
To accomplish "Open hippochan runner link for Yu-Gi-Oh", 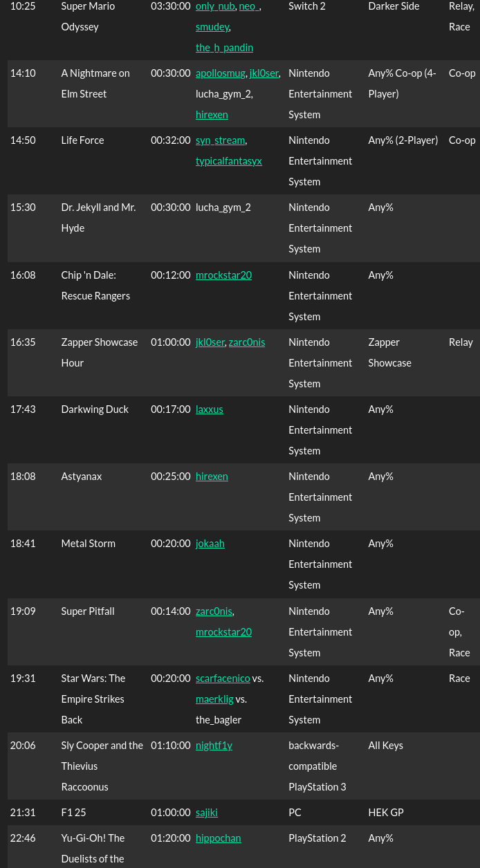I will [219, 838].
